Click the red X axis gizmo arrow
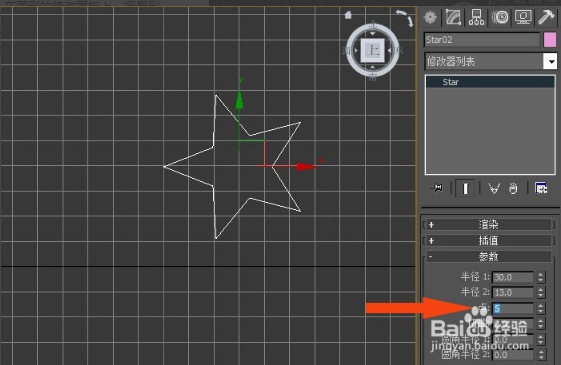 [306, 166]
